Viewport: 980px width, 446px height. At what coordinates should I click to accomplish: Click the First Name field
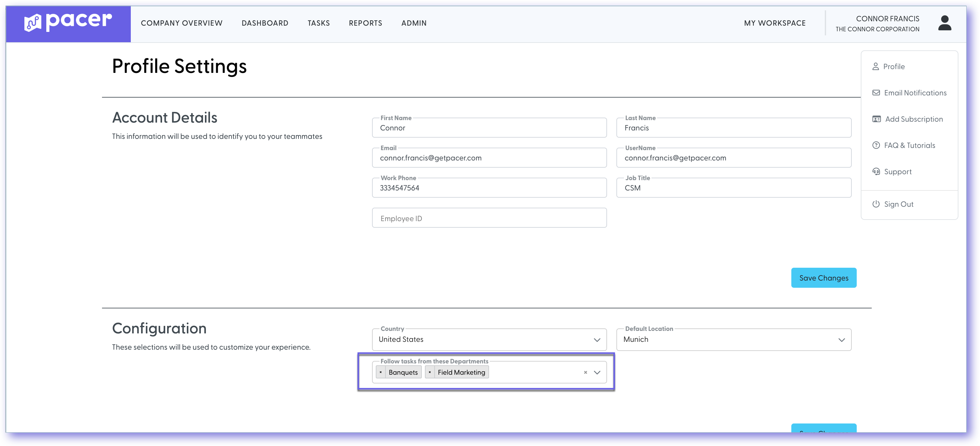(x=489, y=128)
